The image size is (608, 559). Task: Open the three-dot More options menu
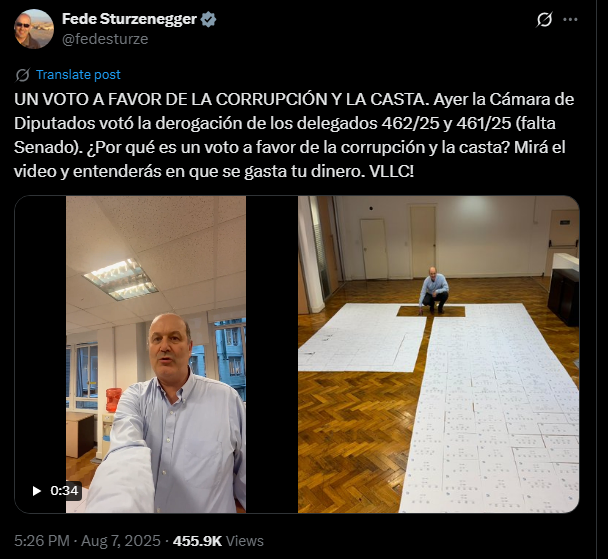pos(570,19)
